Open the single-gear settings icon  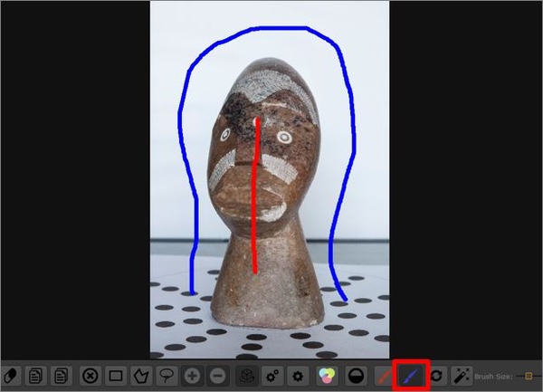(298, 376)
